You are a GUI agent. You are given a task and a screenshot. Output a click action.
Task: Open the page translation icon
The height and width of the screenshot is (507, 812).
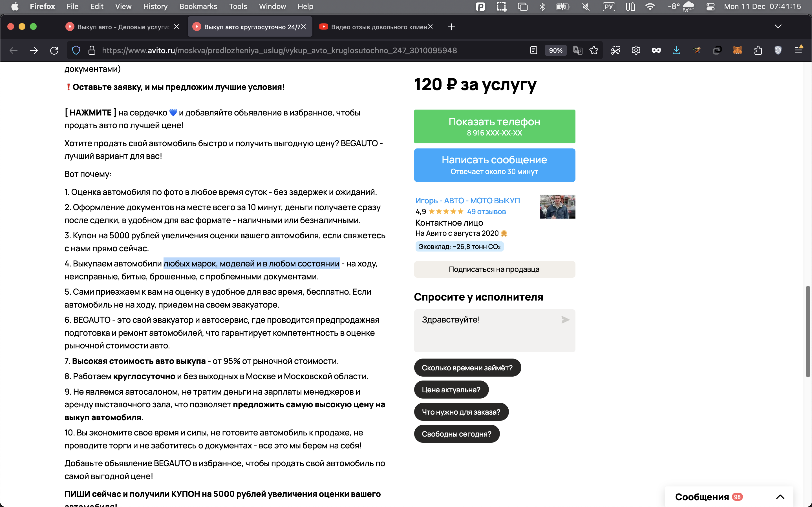577,50
